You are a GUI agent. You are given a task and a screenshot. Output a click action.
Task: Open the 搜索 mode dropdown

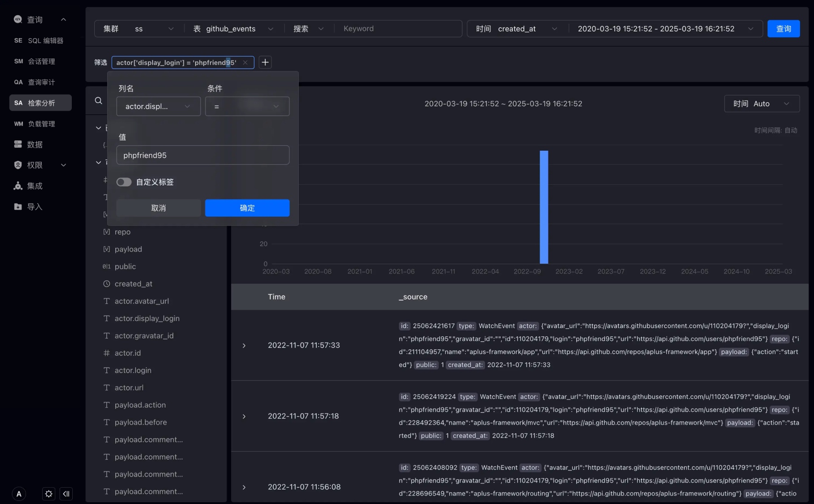pyautogui.click(x=308, y=29)
